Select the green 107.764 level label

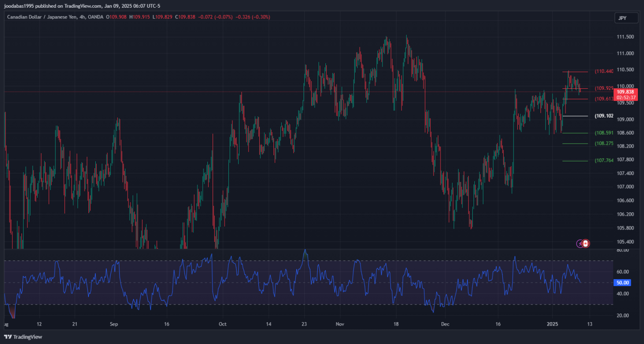604,160
